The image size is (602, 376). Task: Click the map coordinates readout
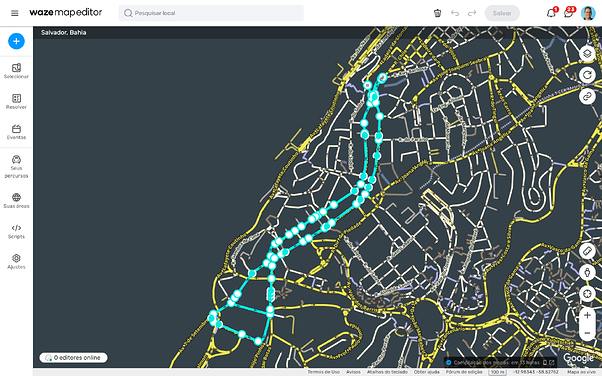coord(536,372)
